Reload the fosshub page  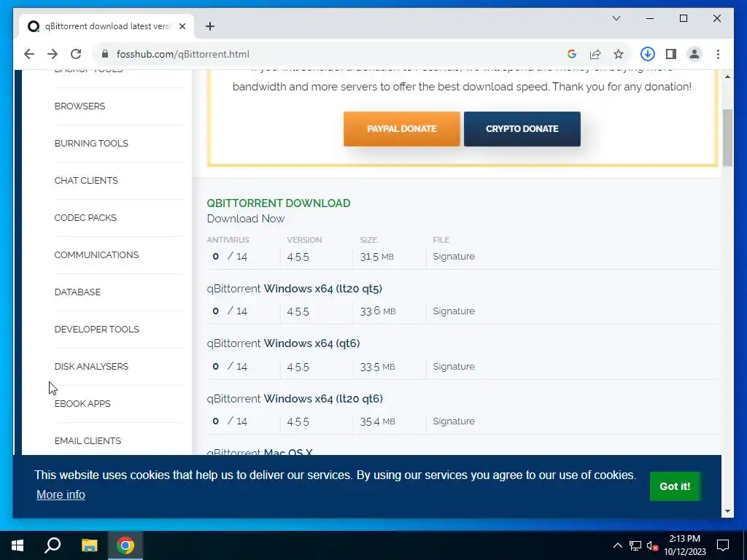[x=76, y=54]
